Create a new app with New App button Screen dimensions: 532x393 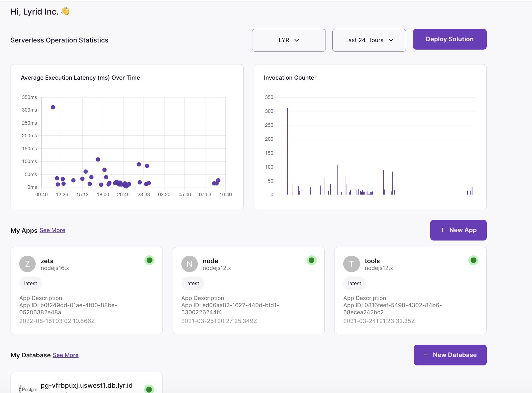[458, 230]
